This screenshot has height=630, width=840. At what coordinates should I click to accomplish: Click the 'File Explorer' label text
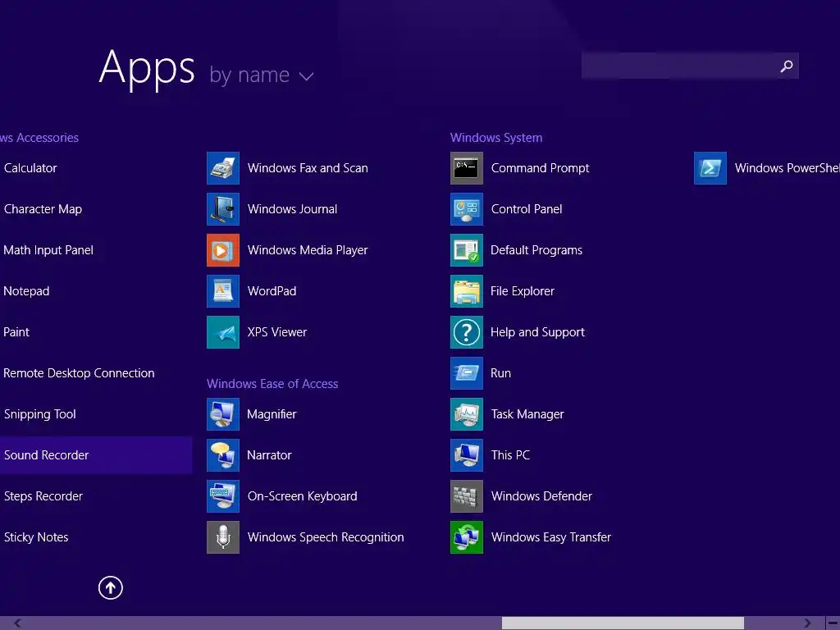(x=523, y=291)
